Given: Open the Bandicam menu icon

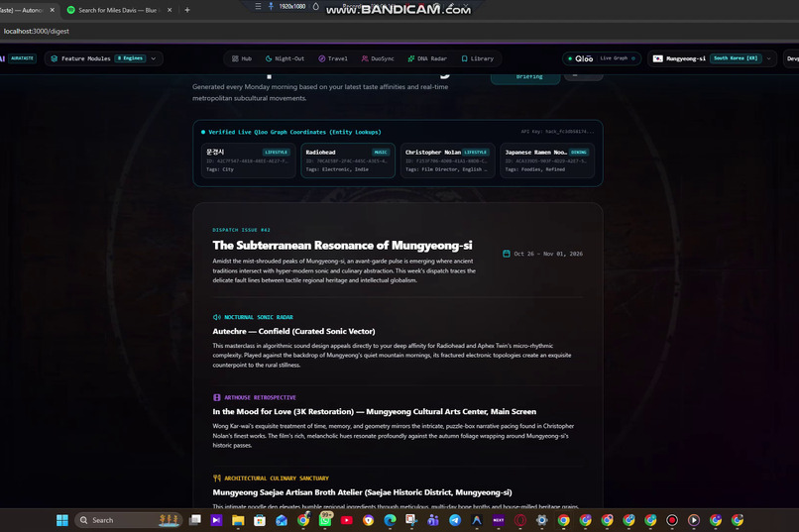Looking at the screenshot, I should click(x=258, y=7).
